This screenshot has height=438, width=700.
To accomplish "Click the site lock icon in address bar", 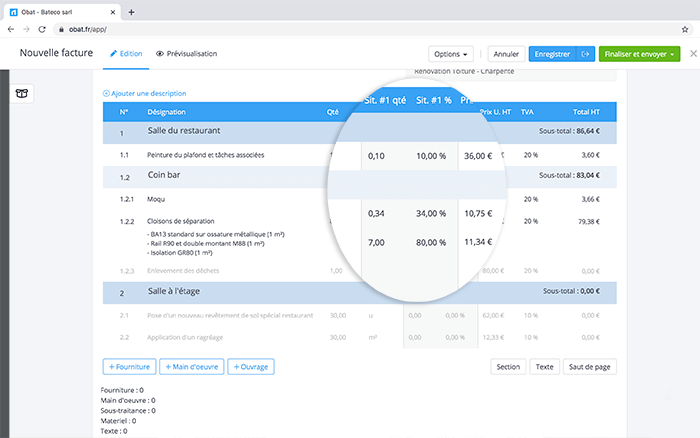I will click(x=61, y=29).
